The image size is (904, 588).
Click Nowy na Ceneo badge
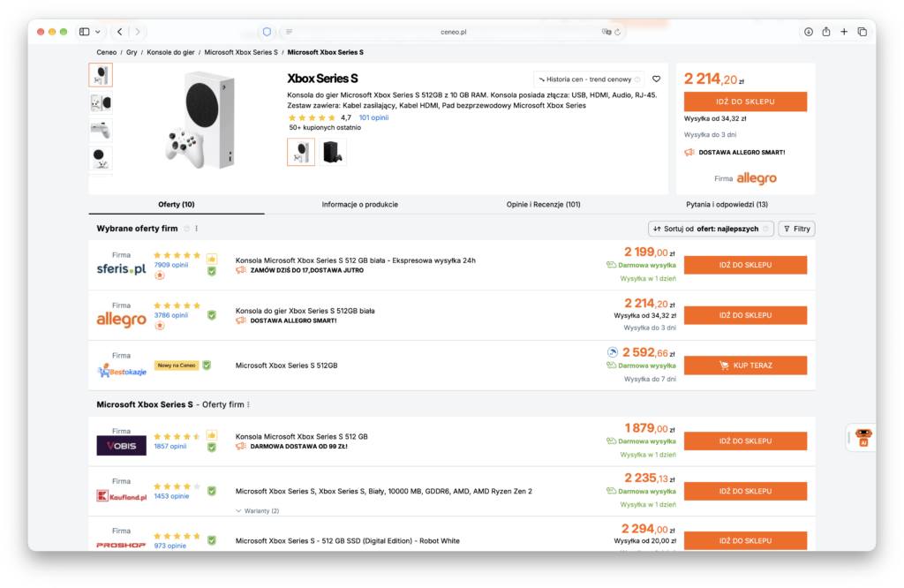(x=177, y=366)
